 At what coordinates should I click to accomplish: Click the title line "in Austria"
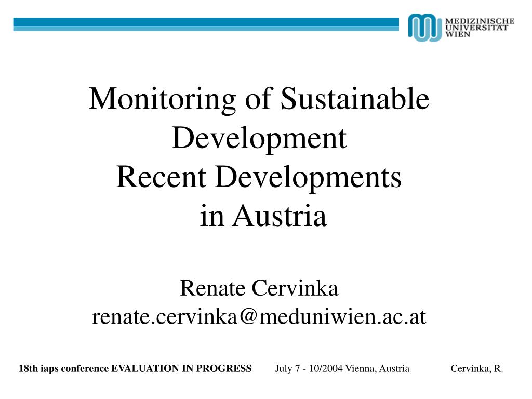pos(263,216)
